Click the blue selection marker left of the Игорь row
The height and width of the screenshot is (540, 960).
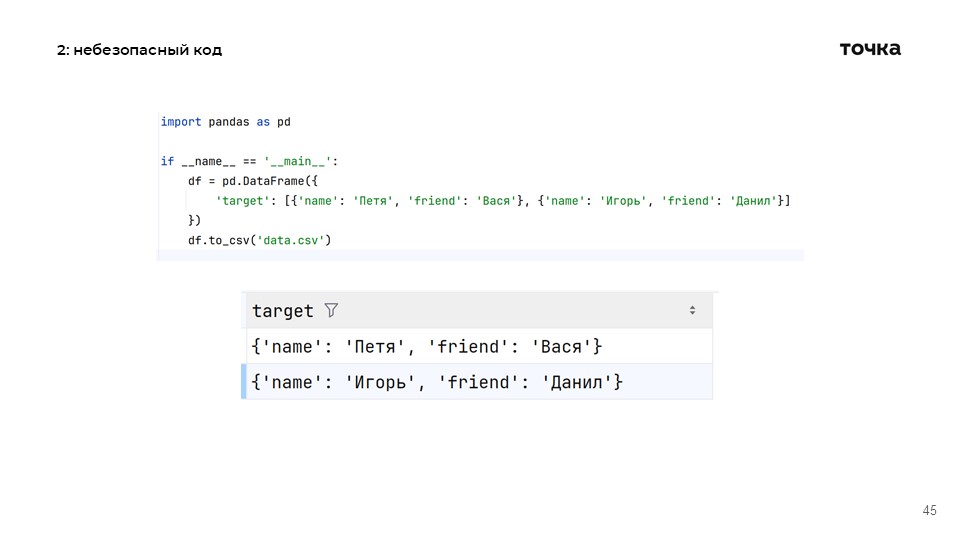(244, 382)
